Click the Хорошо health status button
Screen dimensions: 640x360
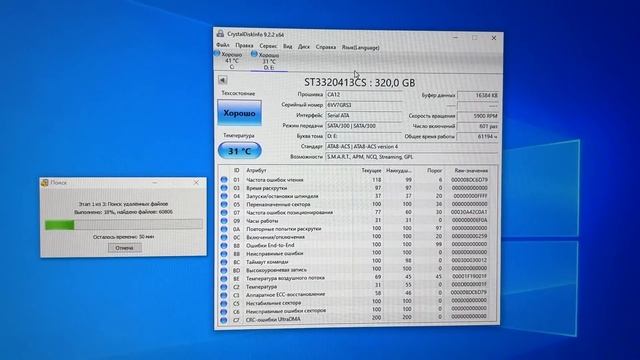coord(240,113)
